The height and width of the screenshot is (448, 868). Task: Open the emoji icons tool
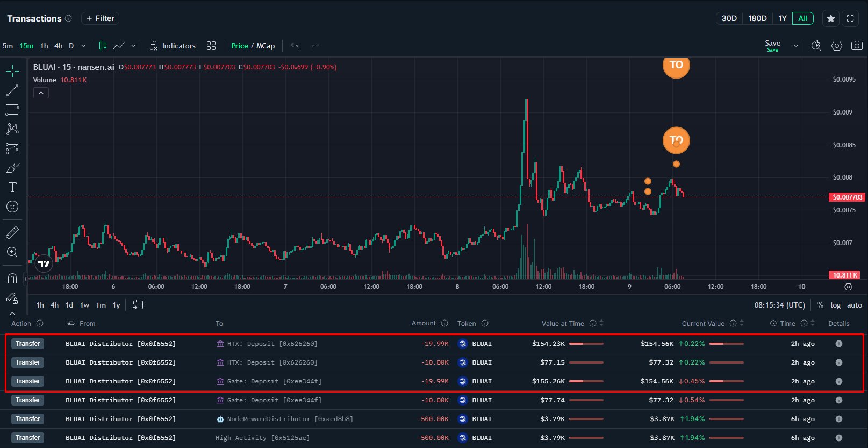tap(12, 207)
